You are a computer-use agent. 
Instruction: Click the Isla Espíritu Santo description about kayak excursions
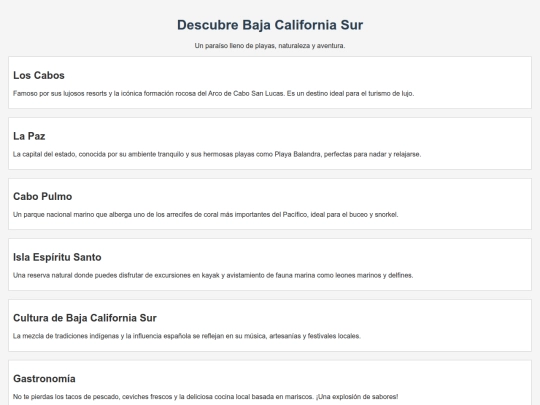(213, 275)
